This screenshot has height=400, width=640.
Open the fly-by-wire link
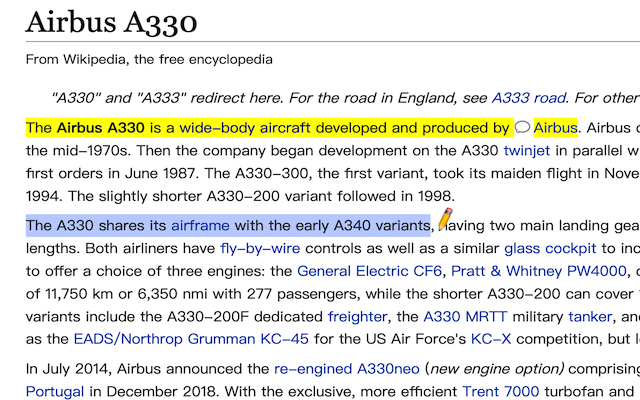260,248
